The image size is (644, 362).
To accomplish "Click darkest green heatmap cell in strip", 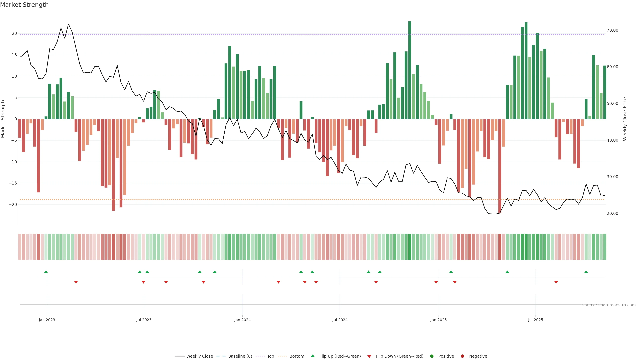I will point(410,247).
